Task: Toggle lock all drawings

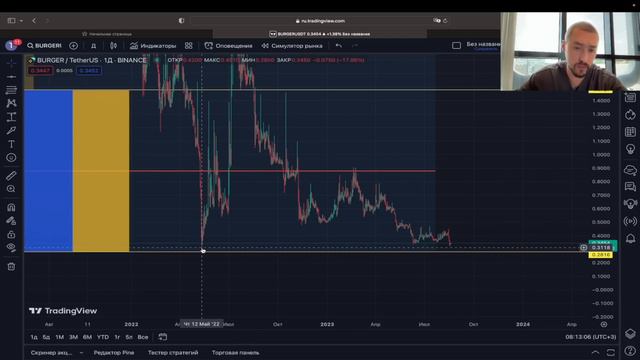Action: 11,235
